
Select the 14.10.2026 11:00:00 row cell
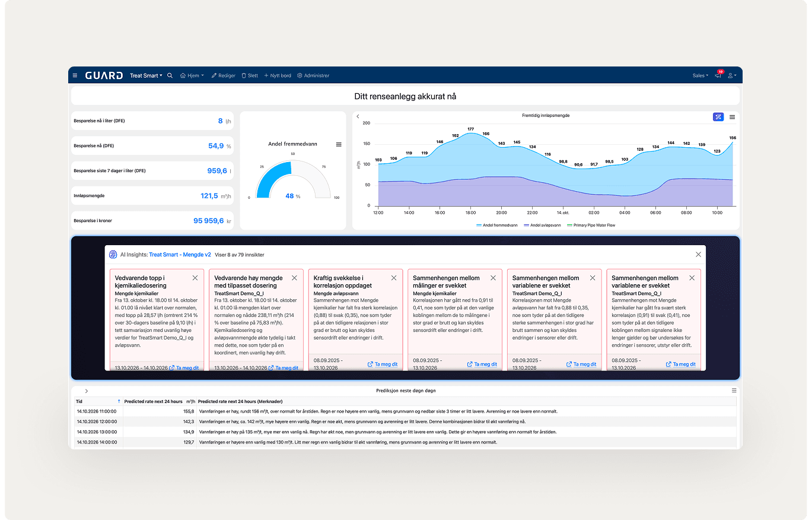coord(98,411)
